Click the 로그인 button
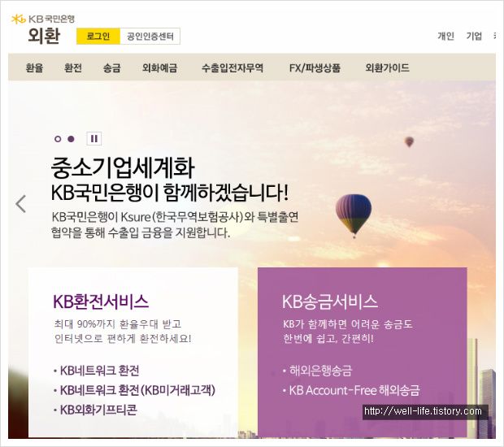 98,37
